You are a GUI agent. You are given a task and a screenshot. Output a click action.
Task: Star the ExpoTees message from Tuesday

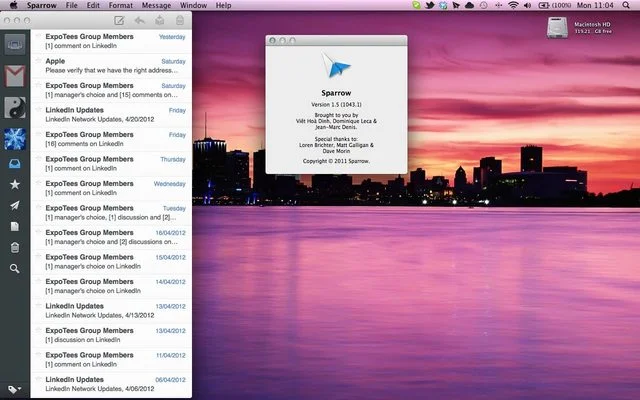[38, 208]
